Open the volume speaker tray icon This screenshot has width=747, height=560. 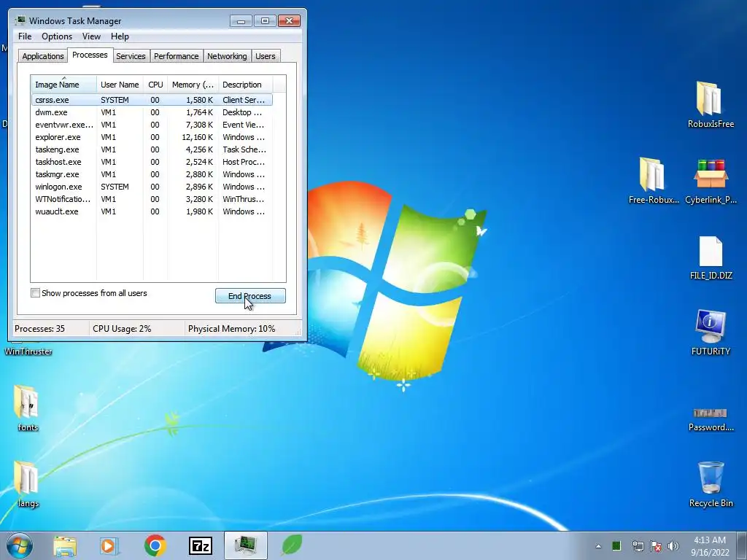coord(673,546)
